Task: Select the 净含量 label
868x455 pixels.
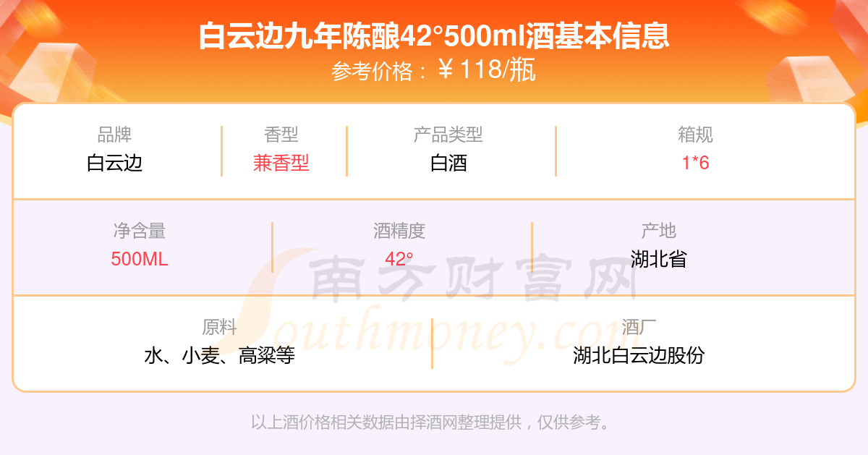Action: click(140, 231)
